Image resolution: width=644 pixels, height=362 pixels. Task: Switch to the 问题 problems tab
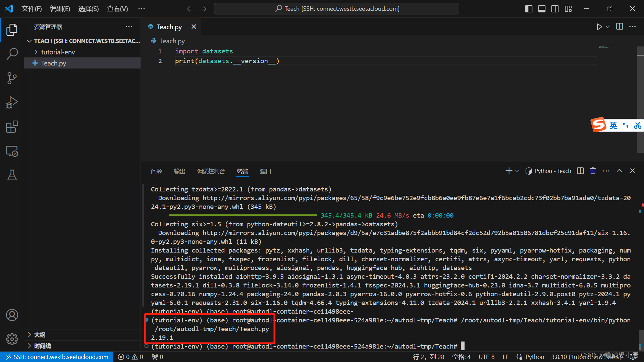click(x=157, y=171)
